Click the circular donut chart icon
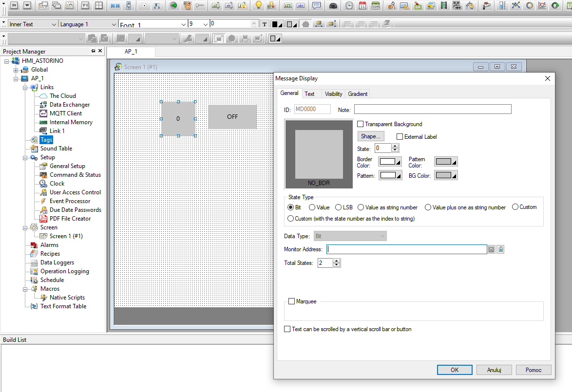 (529, 5)
